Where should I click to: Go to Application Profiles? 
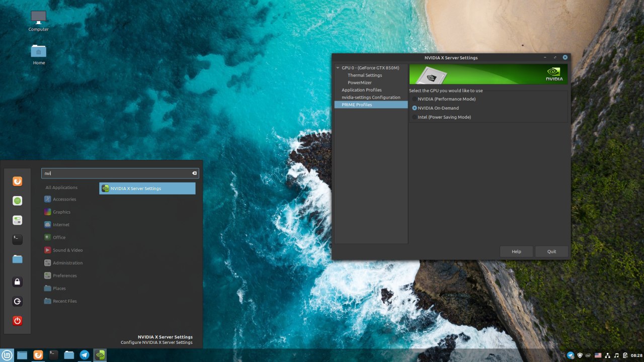[x=362, y=90]
